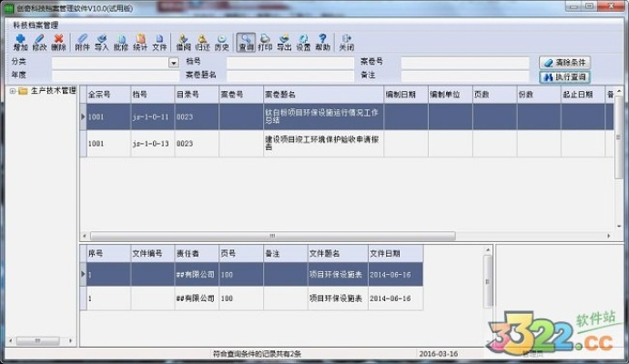Focus the 案卷题名 input field

pos(290,76)
